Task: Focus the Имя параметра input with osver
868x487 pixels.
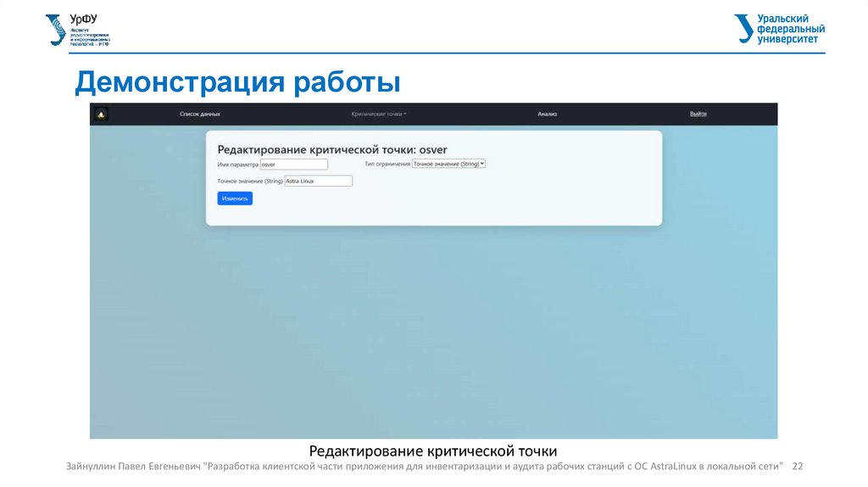Action: tap(294, 165)
